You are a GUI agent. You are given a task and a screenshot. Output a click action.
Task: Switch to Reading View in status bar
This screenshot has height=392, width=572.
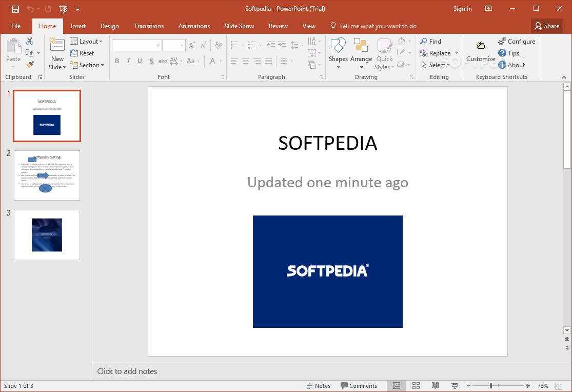point(435,386)
